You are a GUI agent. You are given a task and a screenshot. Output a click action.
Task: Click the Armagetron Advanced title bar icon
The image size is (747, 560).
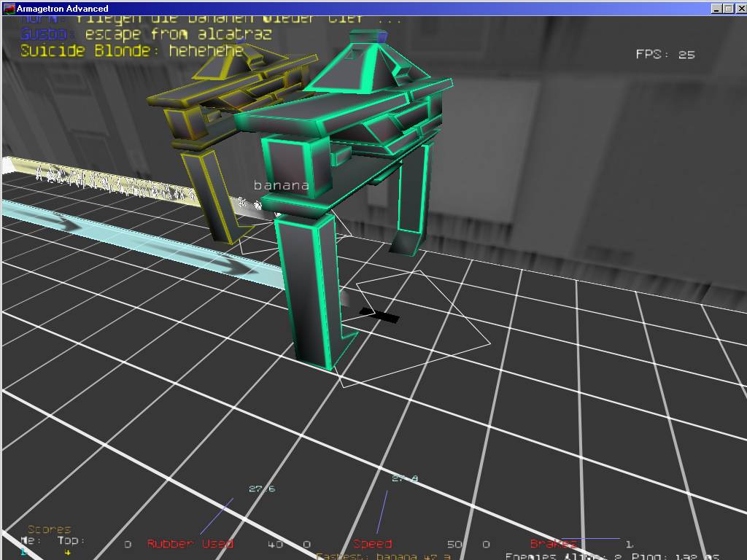9,8
